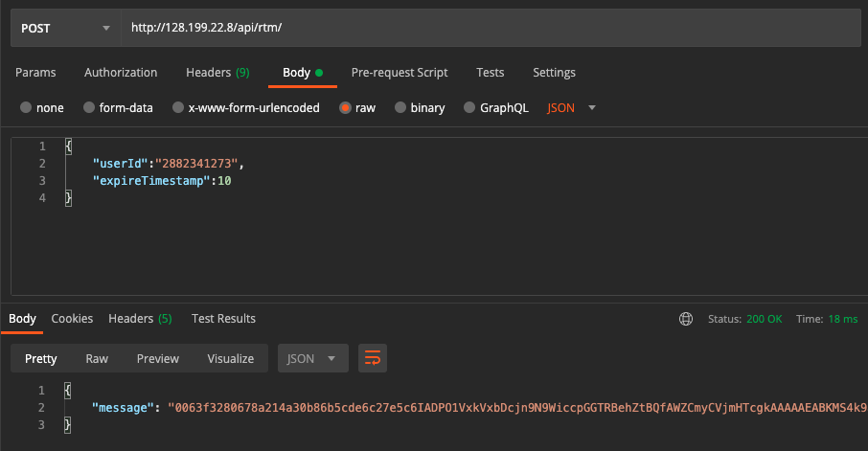Toggle line wrap icon in response
Screen dimensions: 868x451
(x=373, y=358)
